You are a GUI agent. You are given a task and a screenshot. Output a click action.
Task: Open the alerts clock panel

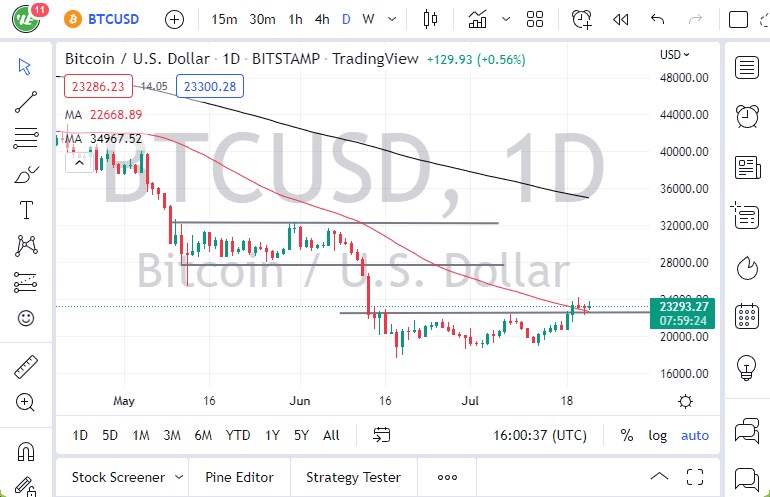pos(746,116)
